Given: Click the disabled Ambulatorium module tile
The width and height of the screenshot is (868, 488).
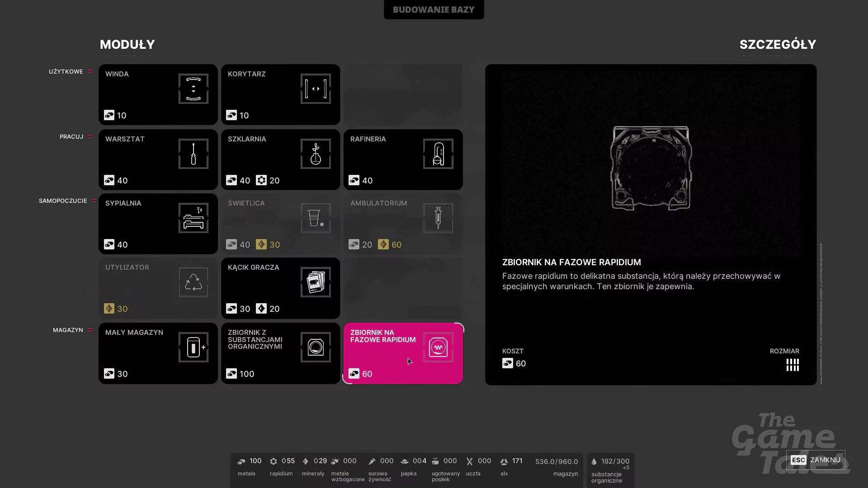Looking at the screenshot, I should coord(403,224).
